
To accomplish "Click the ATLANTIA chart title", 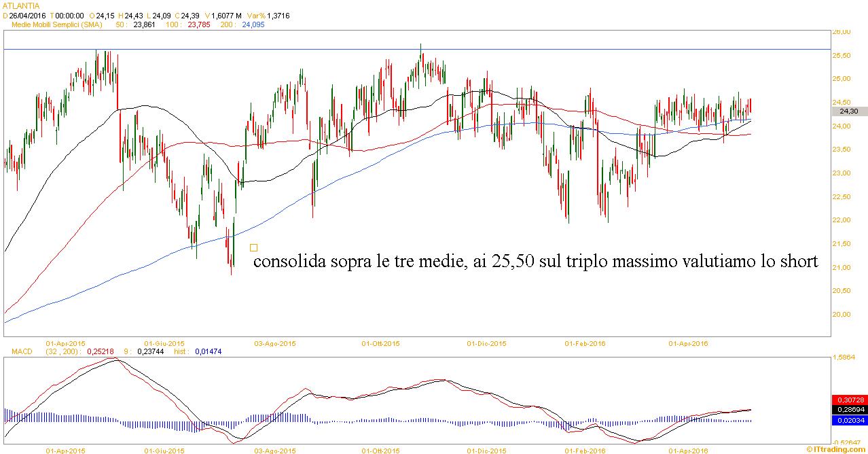I will (21, 5).
